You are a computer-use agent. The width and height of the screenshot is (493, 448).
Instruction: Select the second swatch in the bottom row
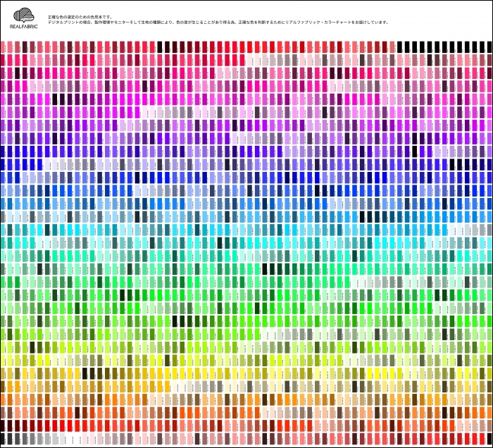[11, 439]
